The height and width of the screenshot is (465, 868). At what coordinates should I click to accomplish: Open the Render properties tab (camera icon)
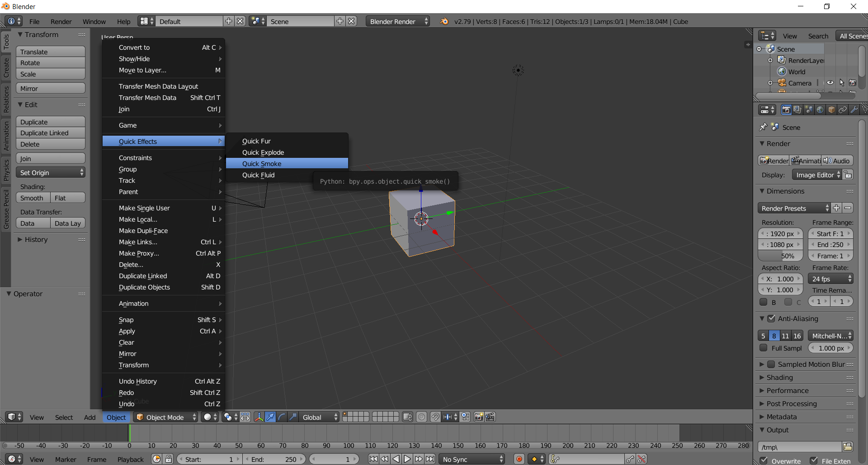786,110
